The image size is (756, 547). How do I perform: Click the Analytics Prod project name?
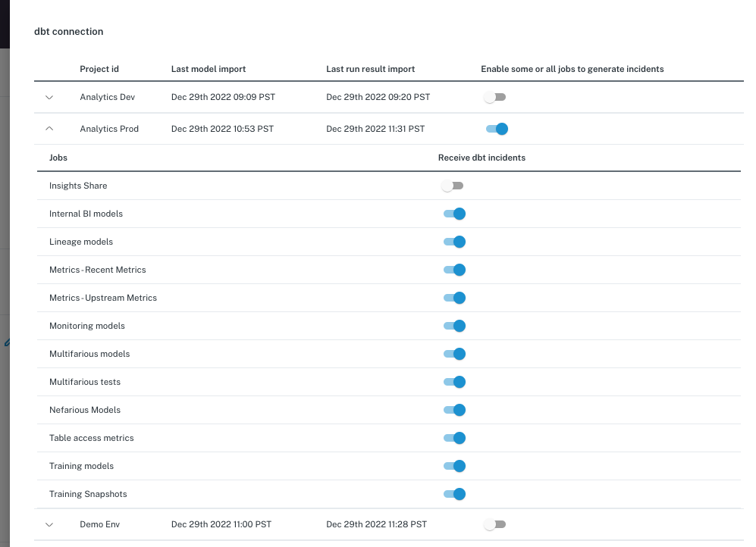coord(109,129)
